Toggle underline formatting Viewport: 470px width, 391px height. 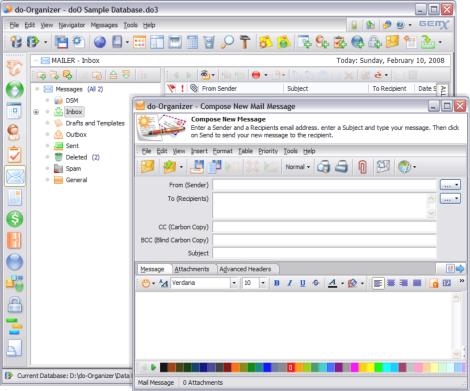coord(302,283)
